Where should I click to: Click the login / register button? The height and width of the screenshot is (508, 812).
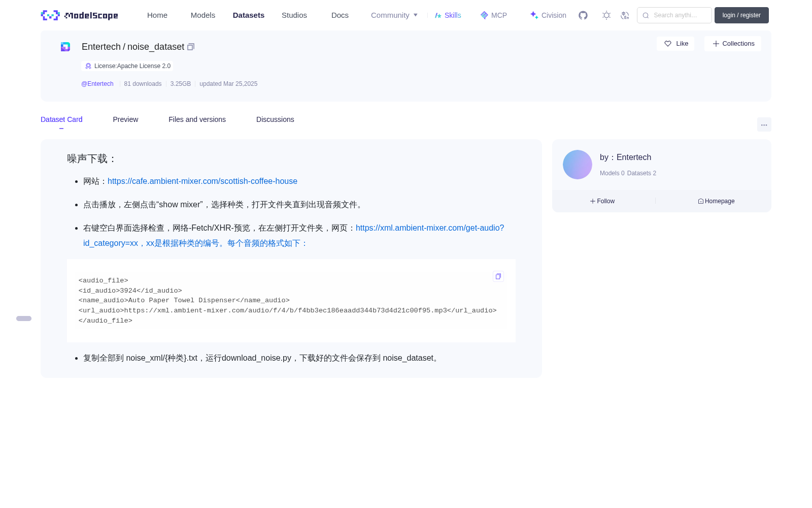(741, 15)
